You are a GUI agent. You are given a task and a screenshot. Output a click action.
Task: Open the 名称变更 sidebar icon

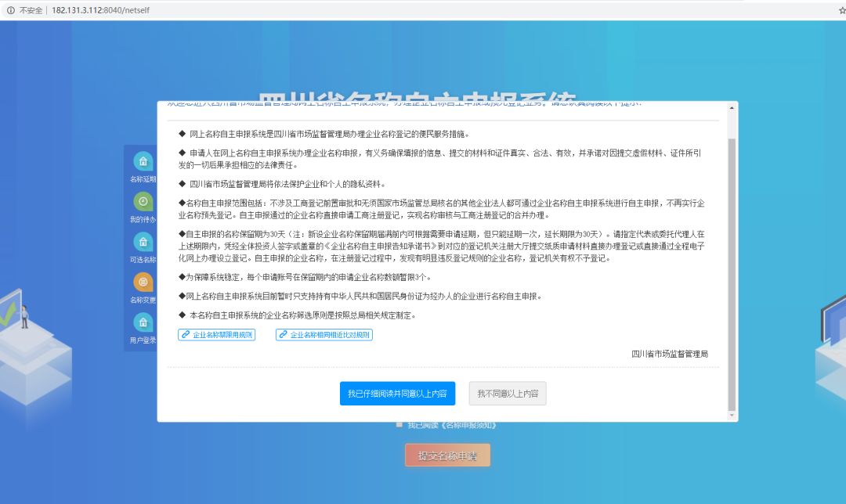pyautogui.click(x=143, y=282)
